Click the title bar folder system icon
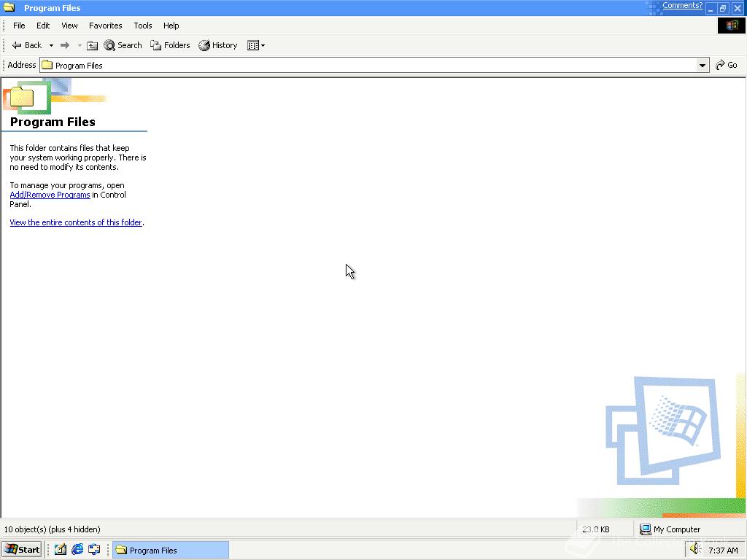 9,7
